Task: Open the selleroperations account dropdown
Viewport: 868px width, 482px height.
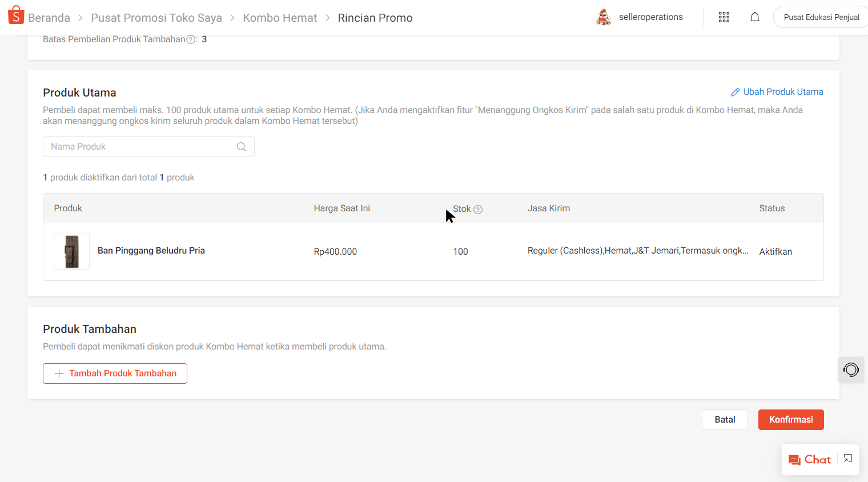Action: (x=650, y=17)
